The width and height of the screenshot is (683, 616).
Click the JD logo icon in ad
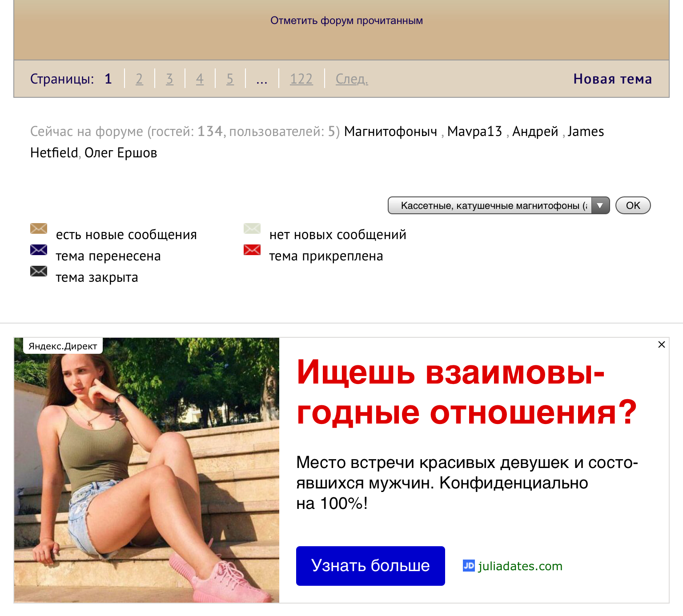[469, 565]
